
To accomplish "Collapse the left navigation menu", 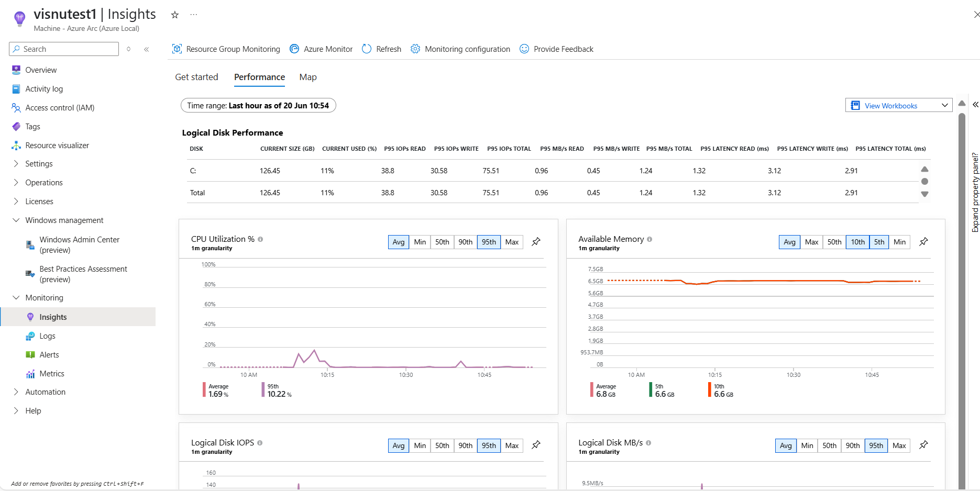I will (x=147, y=49).
